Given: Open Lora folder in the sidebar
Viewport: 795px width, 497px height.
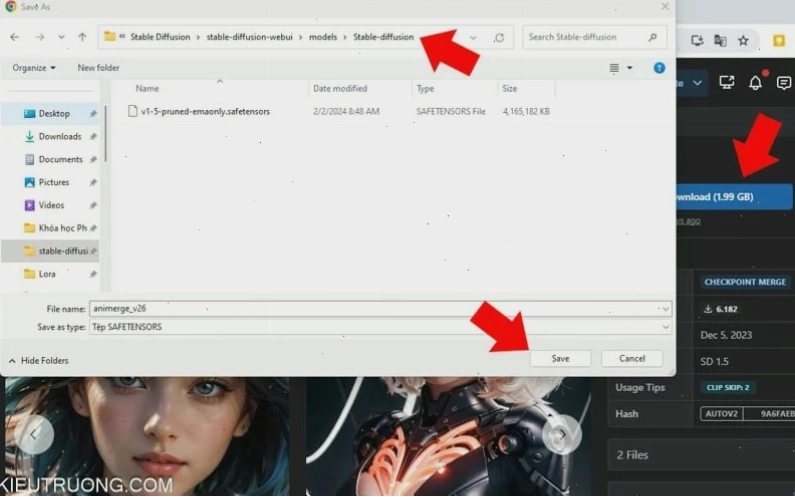Looking at the screenshot, I should tap(47, 274).
